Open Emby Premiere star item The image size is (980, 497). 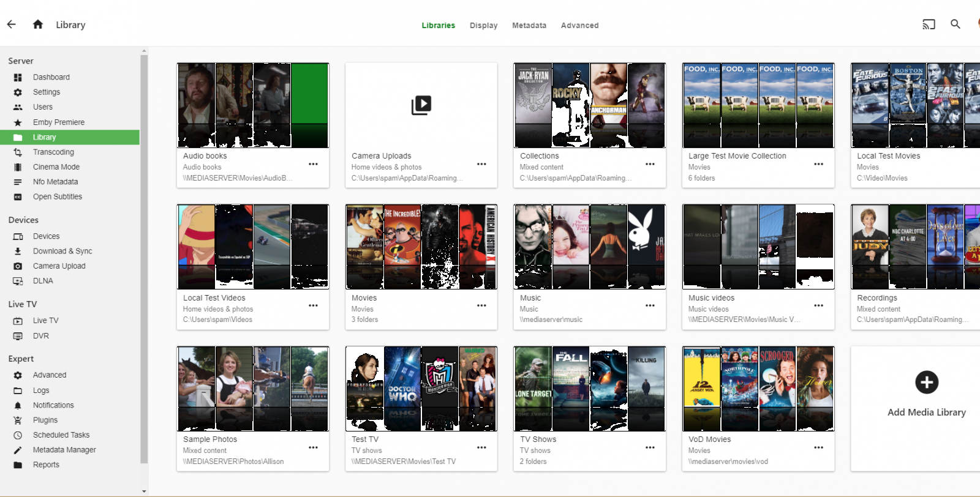(58, 122)
